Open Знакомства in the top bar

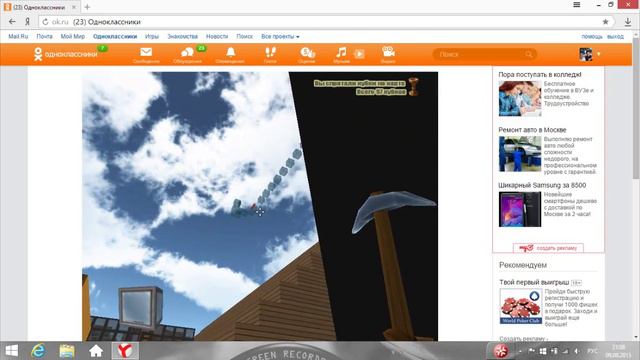coord(182,36)
